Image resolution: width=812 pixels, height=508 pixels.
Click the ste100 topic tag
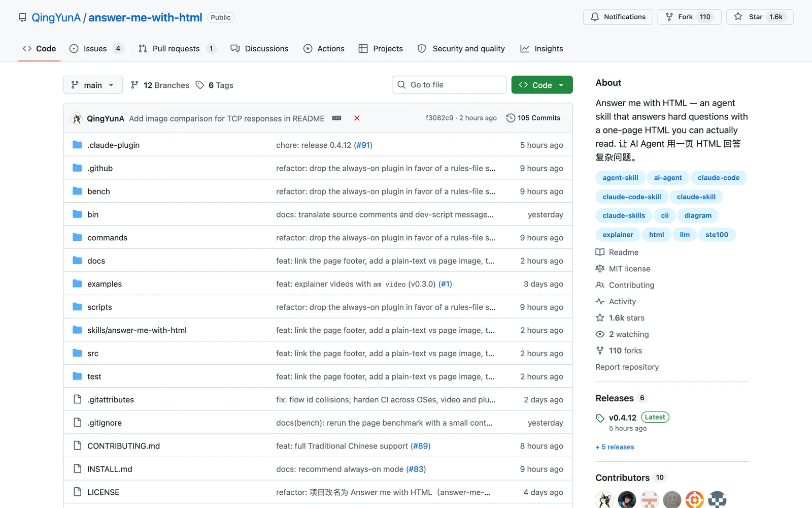pyautogui.click(x=717, y=235)
